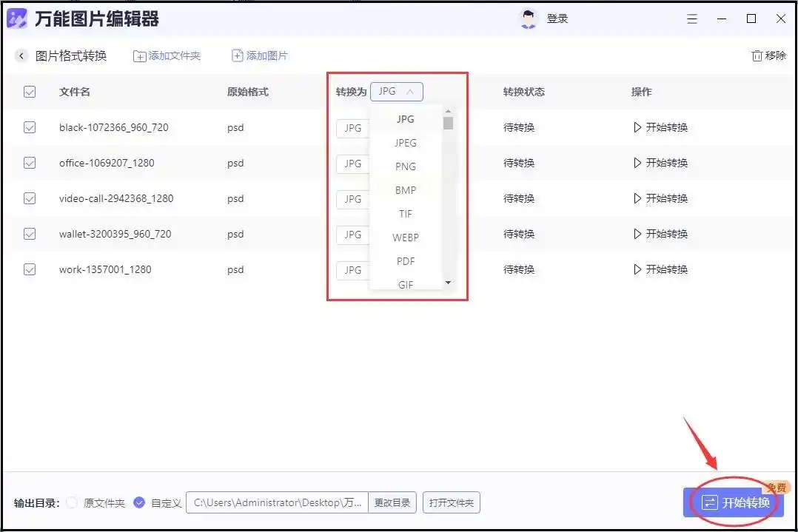The height and width of the screenshot is (532, 798).
Task: Uncheck work-1357001_1280 file checkbox
Action: (30, 269)
